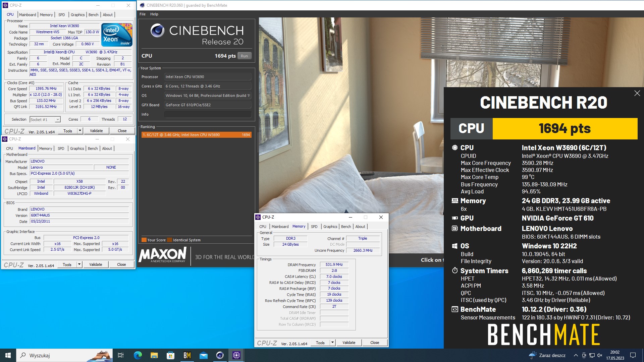Open Tools dropdown arrow in Mainboard CPU-Z
Viewport: 644px width, 362px height.
(79, 264)
